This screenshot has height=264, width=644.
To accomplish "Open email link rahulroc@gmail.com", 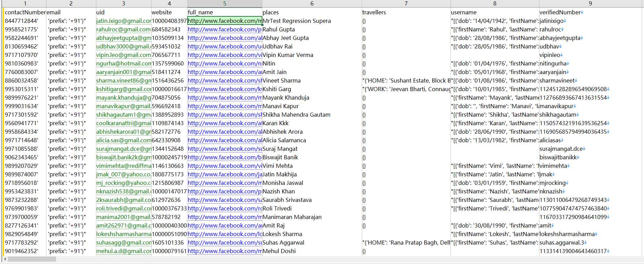I will (123, 29).
